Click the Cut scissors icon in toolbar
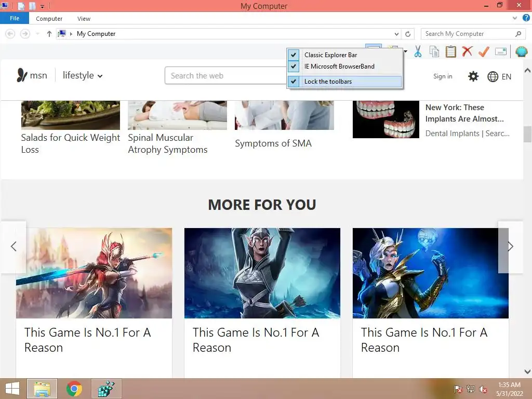Viewport: 532px width, 399px height. 418,51
